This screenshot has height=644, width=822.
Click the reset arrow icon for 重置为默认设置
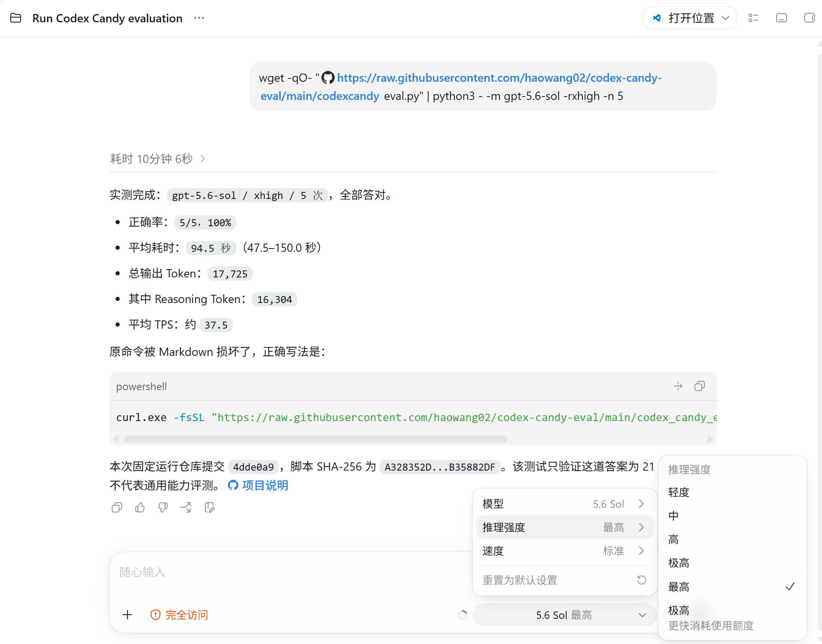(642, 580)
